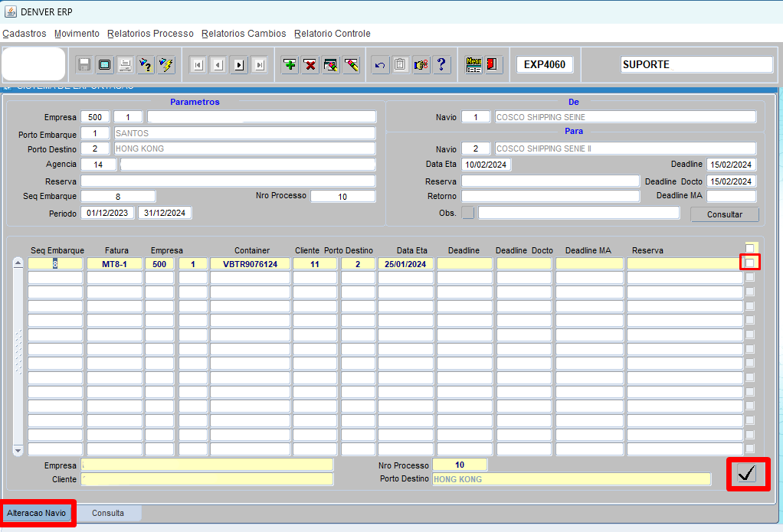Click the clipboard paste icon

point(401,65)
